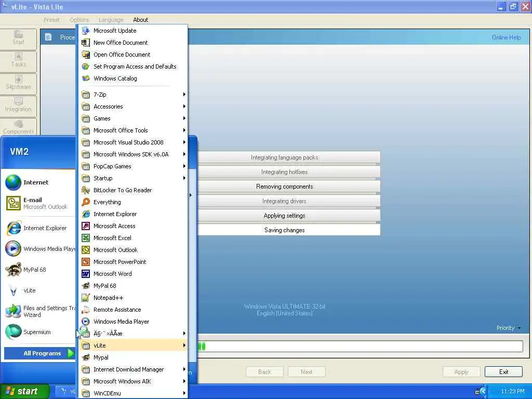Open Windows Media Player in programs list

click(132, 321)
